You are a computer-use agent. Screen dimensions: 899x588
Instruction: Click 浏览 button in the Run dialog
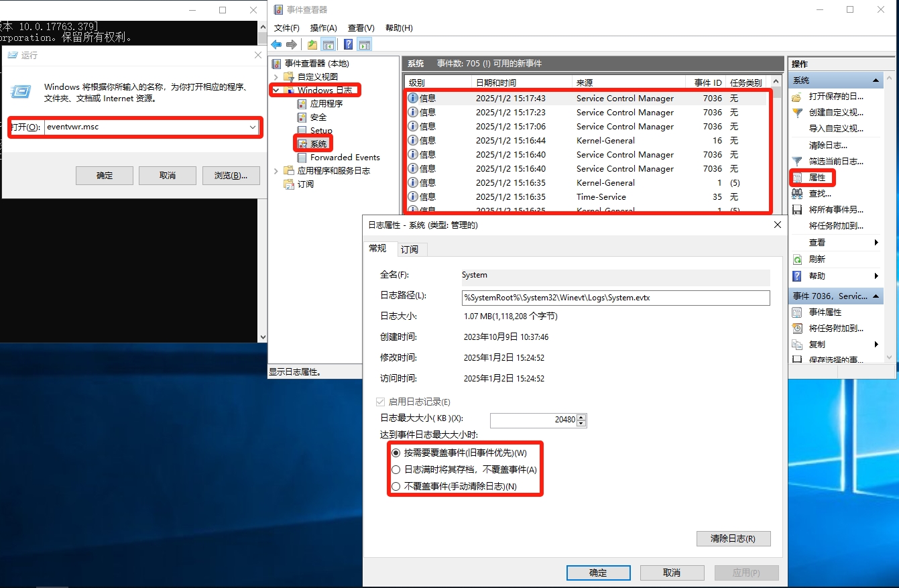coord(231,175)
